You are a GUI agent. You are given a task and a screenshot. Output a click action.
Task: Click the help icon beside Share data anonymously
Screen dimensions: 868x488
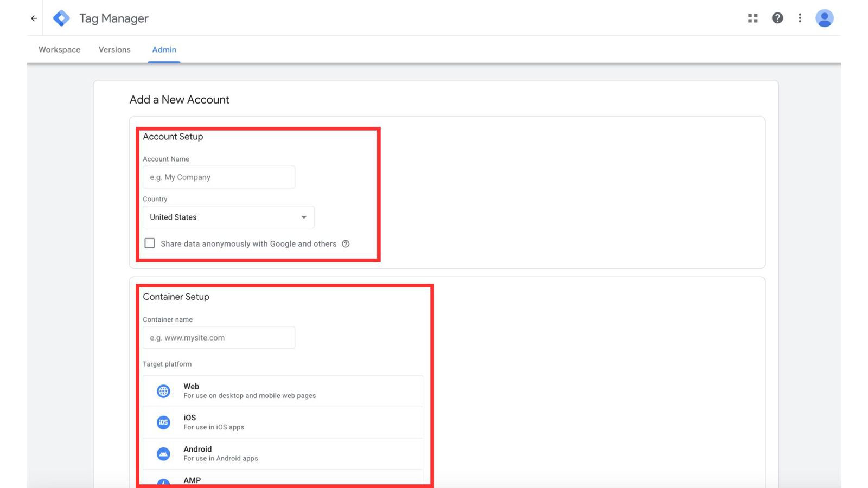pos(346,244)
